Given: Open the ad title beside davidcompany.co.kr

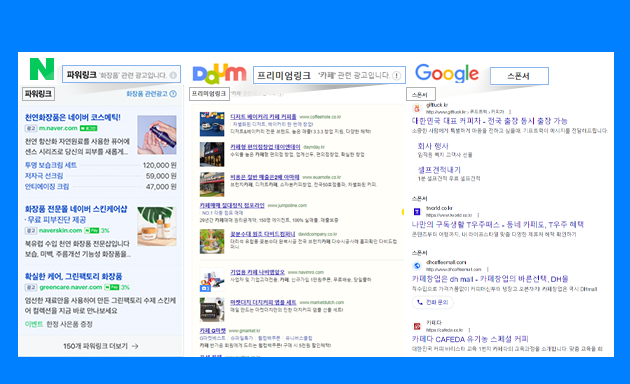Looking at the screenshot, I should pyautogui.click(x=263, y=234).
